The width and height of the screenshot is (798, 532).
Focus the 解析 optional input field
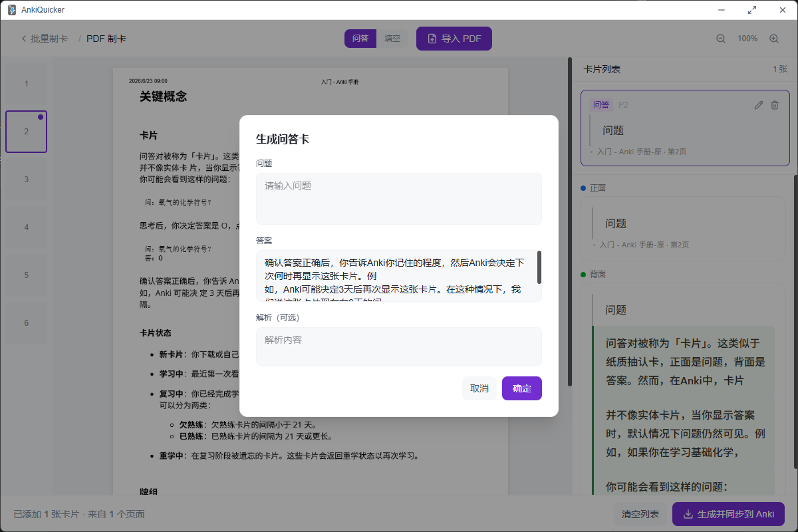399,346
